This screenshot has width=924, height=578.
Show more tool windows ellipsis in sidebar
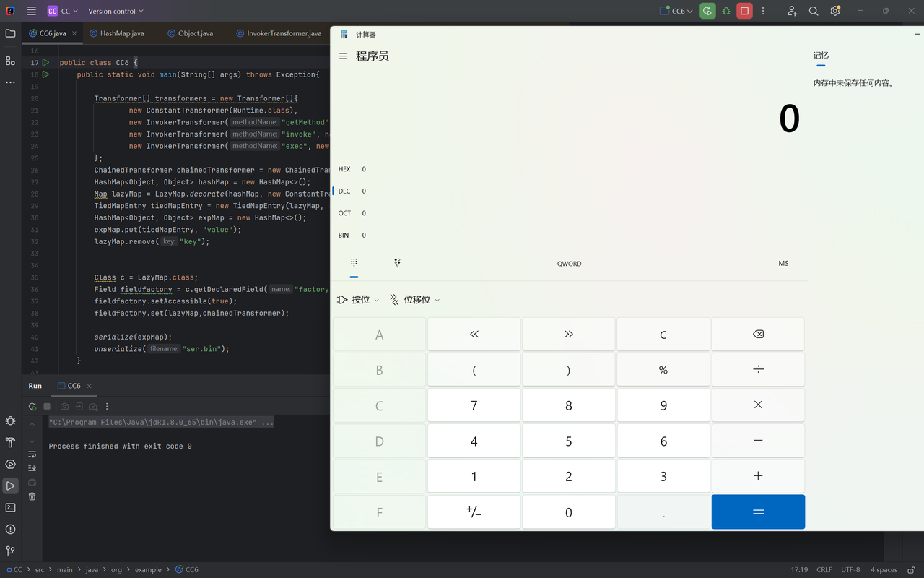10,82
